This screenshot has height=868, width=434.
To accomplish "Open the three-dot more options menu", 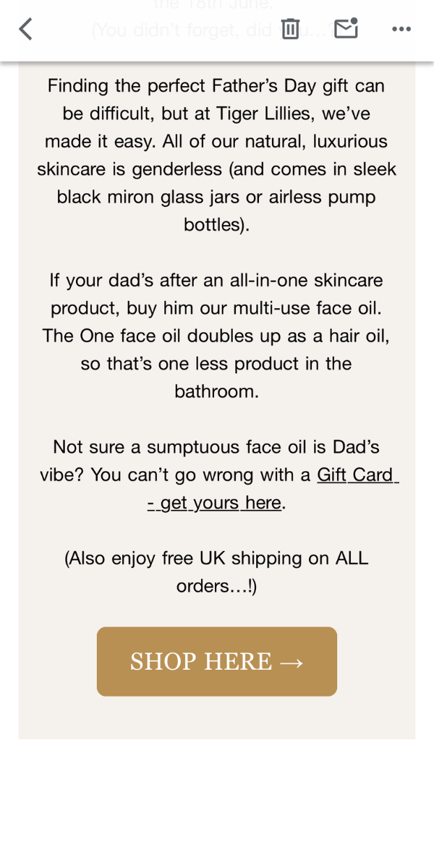I will tap(401, 29).
